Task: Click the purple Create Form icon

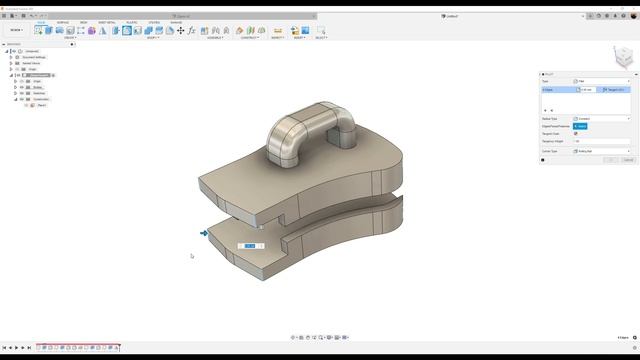Action: pyautogui.click(x=92, y=30)
